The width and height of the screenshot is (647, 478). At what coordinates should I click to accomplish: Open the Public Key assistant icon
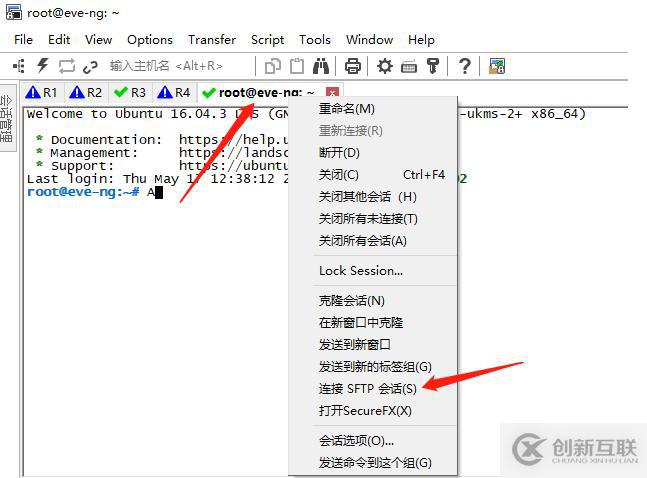click(432, 66)
